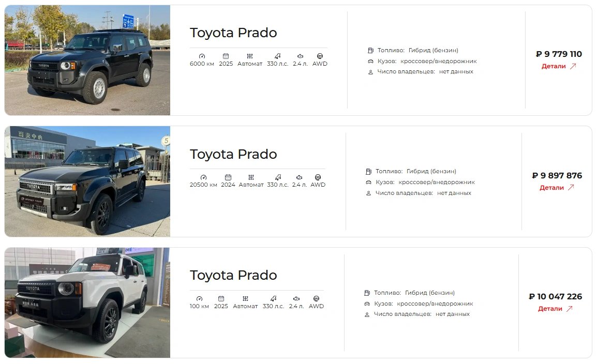Click the owner person icon in the third listing
The width and height of the screenshot is (597, 364).
[367, 314]
